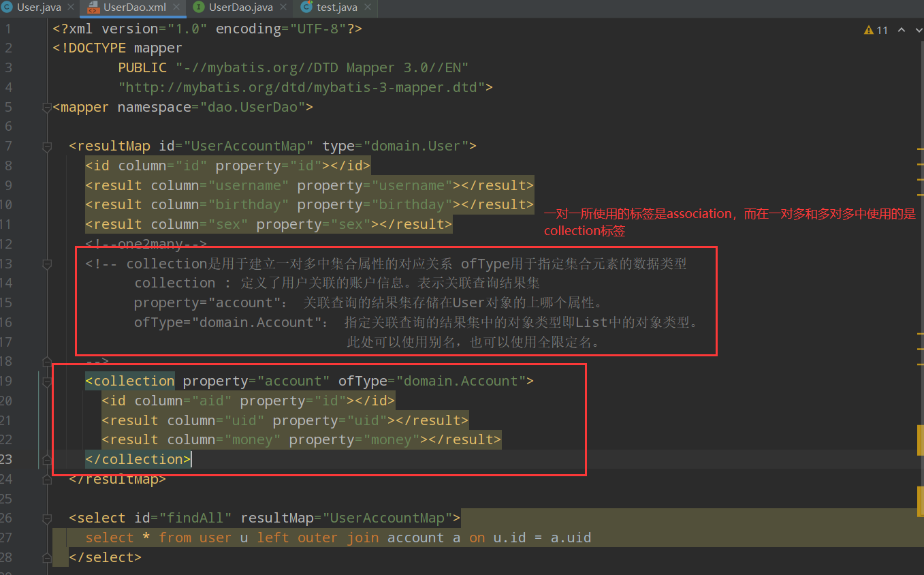Click line number 1 in the gutter

(8, 29)
